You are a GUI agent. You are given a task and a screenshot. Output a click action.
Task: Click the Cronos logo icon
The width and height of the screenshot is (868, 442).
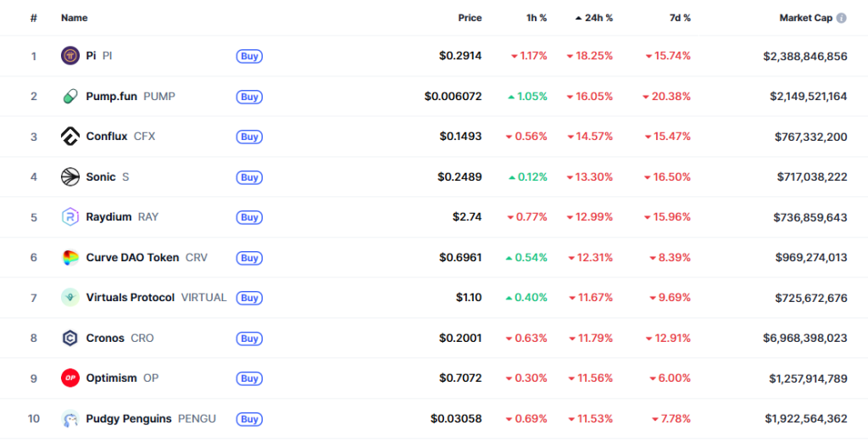pos(70,338)
